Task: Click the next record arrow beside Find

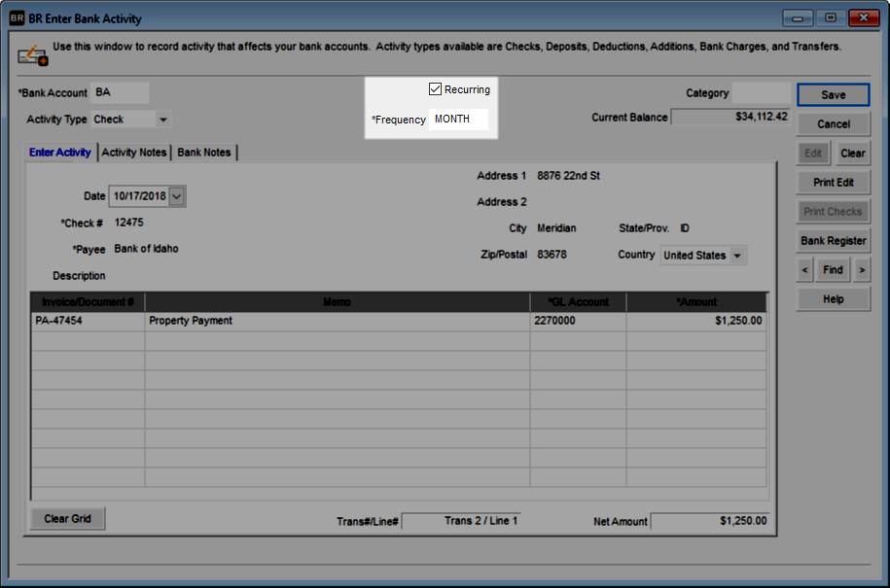Action: pyautogui.click(x=862, y=269)
